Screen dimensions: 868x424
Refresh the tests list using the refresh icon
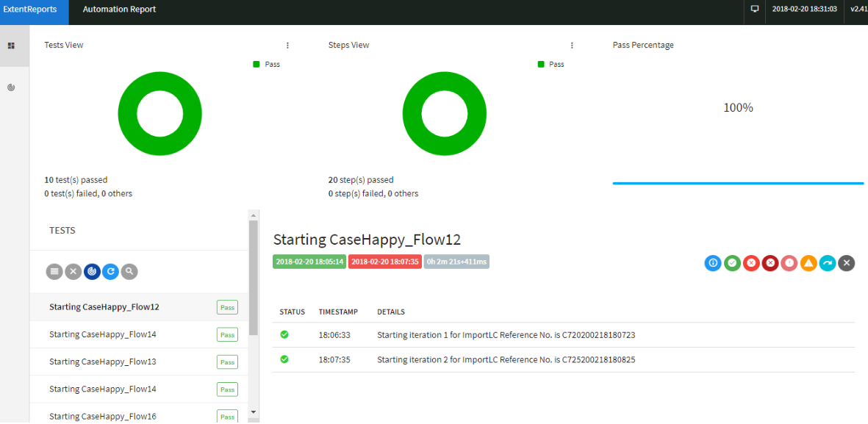(110, 271)
